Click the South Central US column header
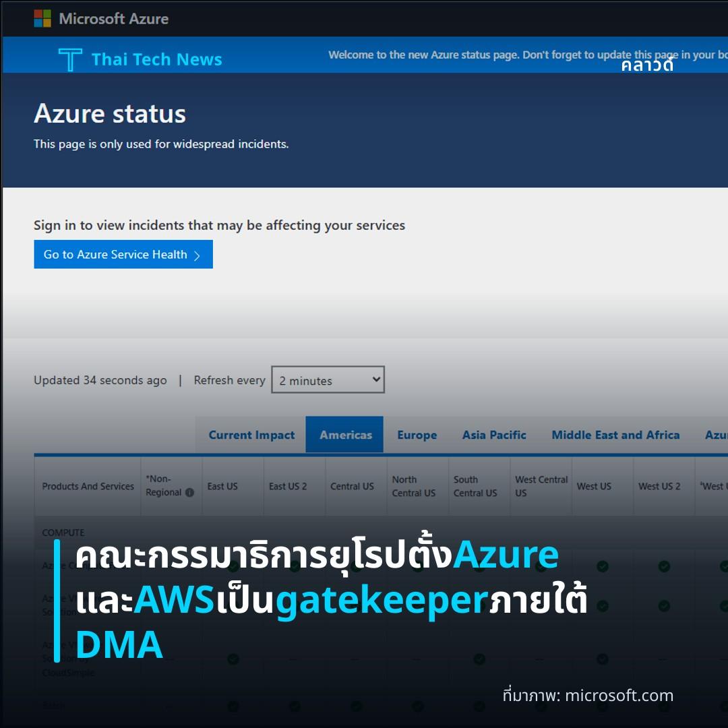Viewport: 728px width, 728px height. click(x=479, y=486)
